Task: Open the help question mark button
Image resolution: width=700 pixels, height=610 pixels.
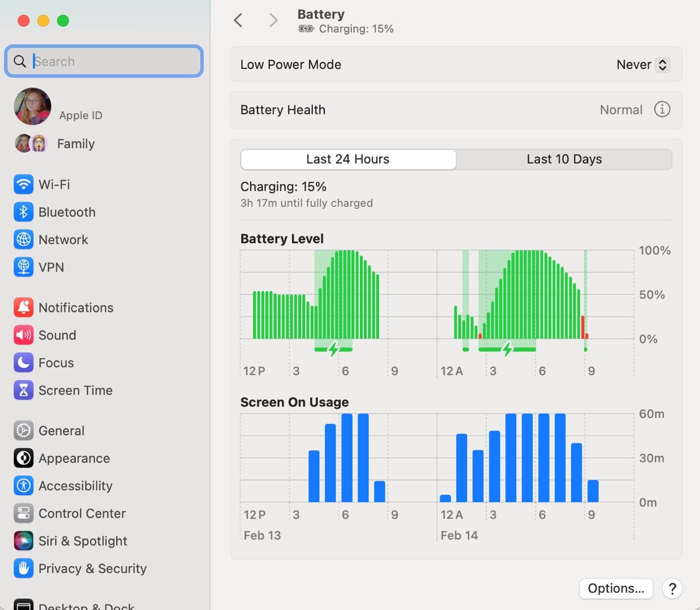Action: (x=672, y=589)
